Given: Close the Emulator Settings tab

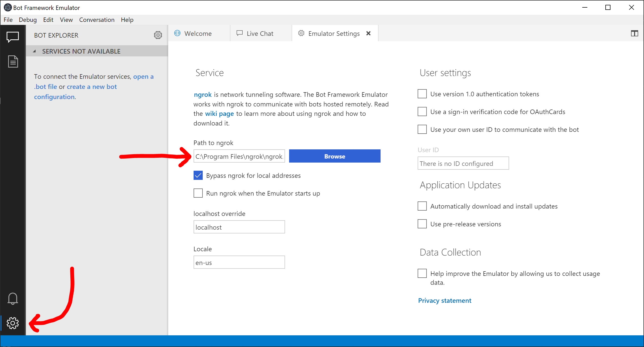Looking at the screenshot, I should click(x=368, y=33).
